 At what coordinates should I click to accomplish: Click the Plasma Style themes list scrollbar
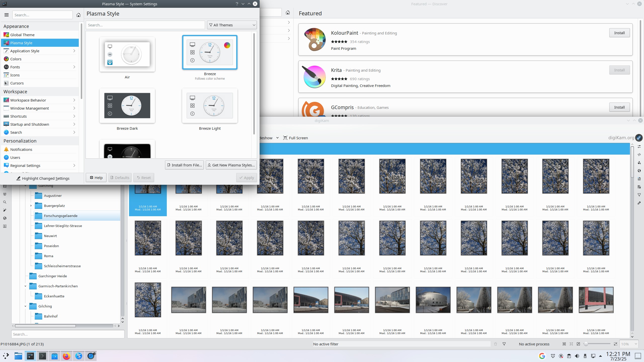pyautogui.click(x=254, y=83)
